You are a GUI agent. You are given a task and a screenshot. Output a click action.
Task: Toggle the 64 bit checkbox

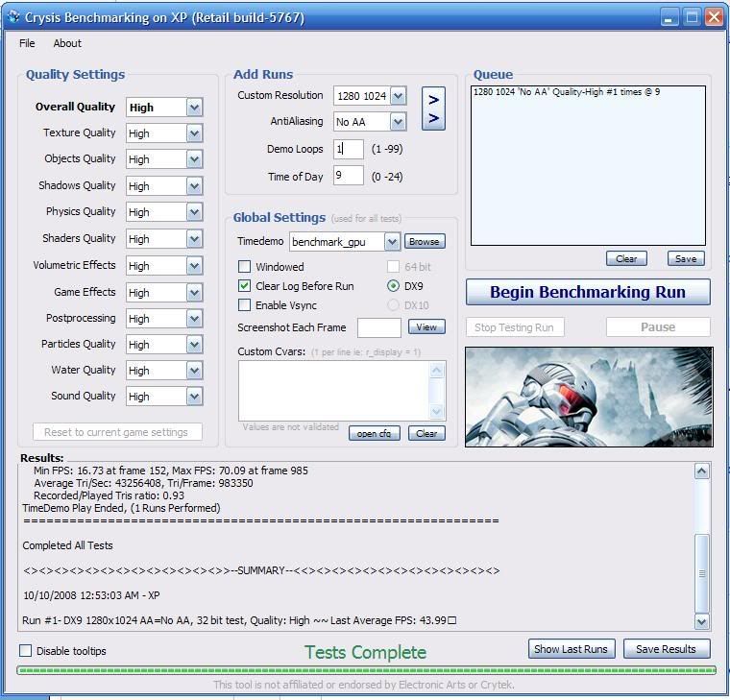pyautogui.click(x=394, y=267)
